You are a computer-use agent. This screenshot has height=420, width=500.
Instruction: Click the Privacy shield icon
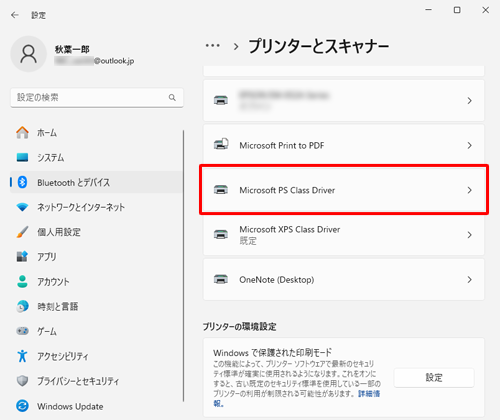pyautogui.click(x=22, y=381)
